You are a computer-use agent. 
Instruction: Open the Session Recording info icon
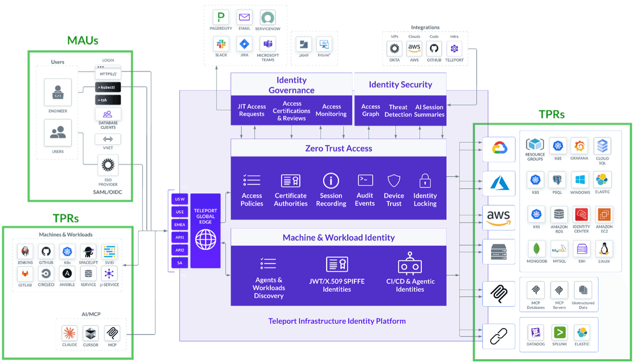click(x=331, y=180)
